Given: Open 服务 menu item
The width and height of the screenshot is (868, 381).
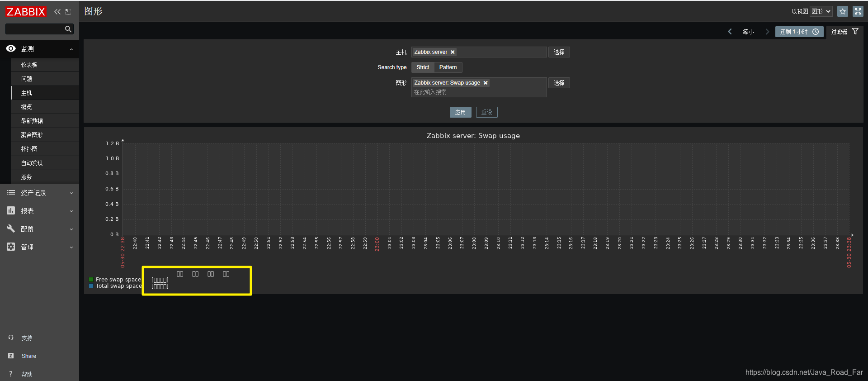Looking at the screenshot, I should click(45, 177).
